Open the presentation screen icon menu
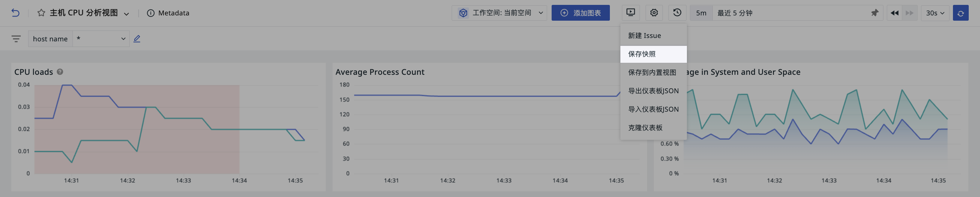 (x=631, y=12)
